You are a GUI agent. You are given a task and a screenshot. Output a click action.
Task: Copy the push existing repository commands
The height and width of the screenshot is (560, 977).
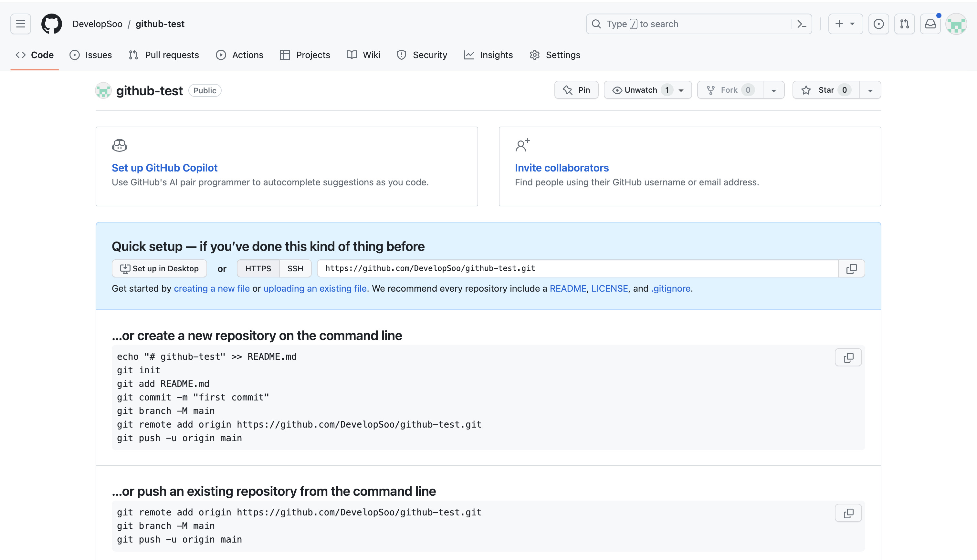tap(848, 513)
